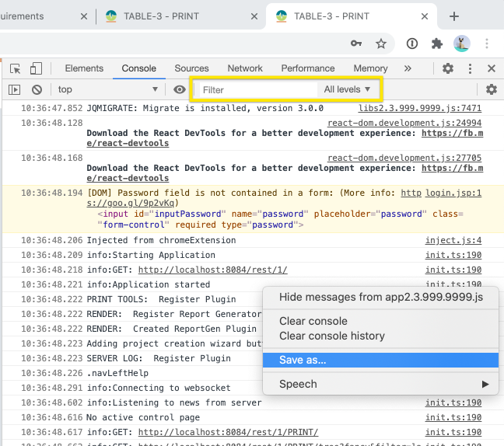Click the console Filter input field
Viewport: 504px width, 446px height.
257,89
